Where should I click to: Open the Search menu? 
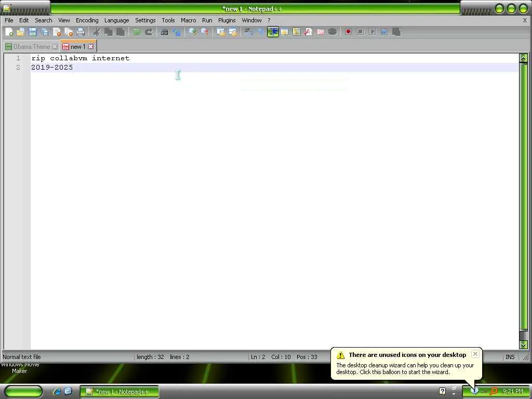tap(44, 20)
